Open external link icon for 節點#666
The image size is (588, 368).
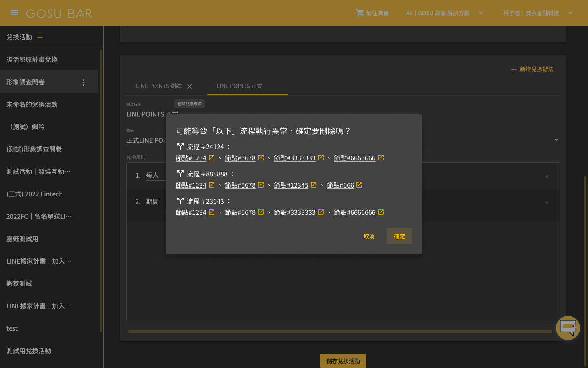pos(359,185)
